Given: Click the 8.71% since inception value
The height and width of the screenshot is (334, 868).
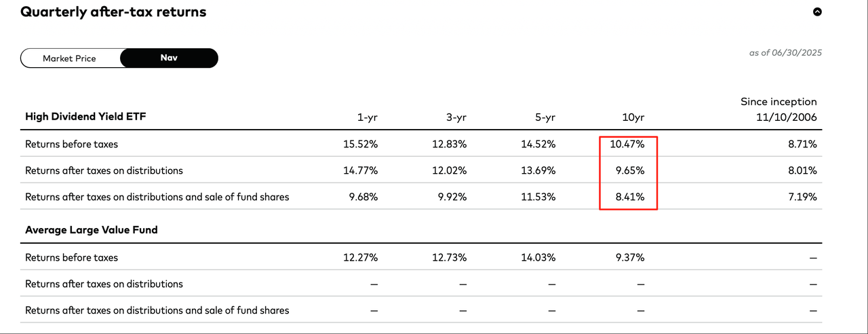Looking at the screenshot, I should point(803,144).
